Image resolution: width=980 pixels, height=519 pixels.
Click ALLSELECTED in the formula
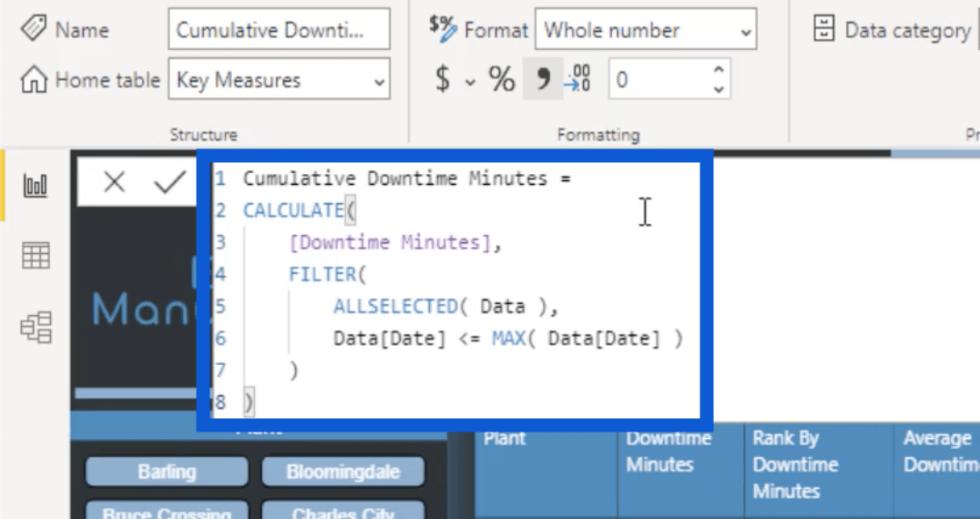pyautogui.click(x=395, y=306)
